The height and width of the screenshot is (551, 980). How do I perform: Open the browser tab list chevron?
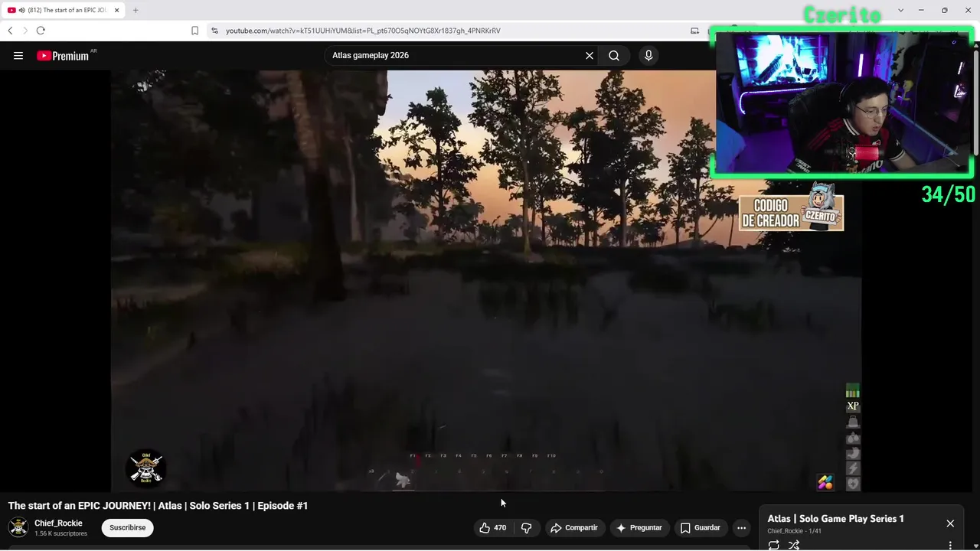tap(900, 10)
